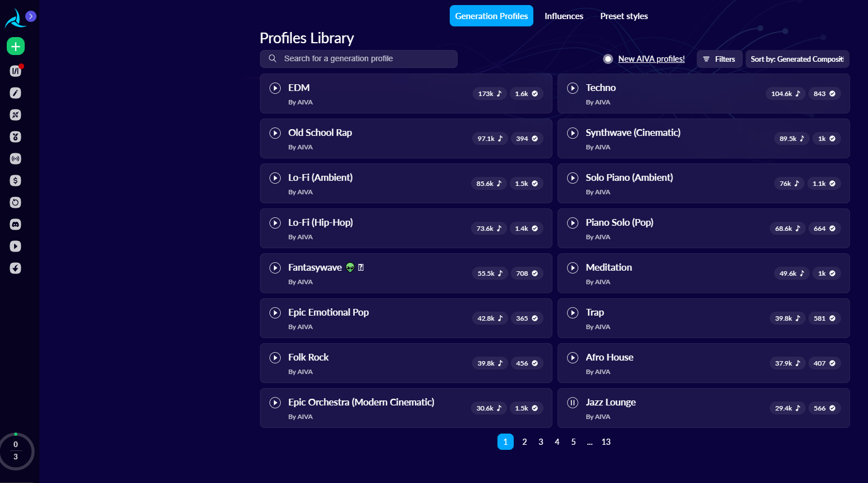868x483 pixels.
Task: Click the 104.6k compositions badge on Techno
Action: point(785,94)
